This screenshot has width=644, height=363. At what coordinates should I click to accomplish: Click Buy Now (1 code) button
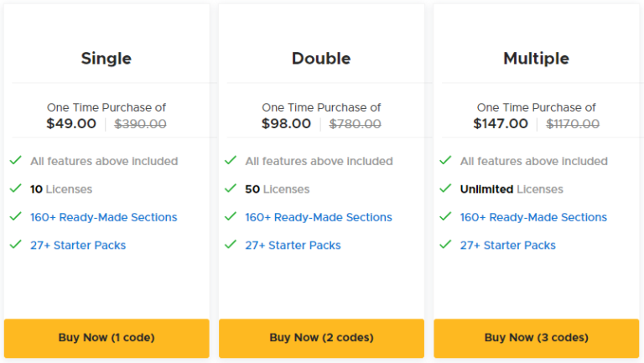pyautogui.click(x=106, y=338)
